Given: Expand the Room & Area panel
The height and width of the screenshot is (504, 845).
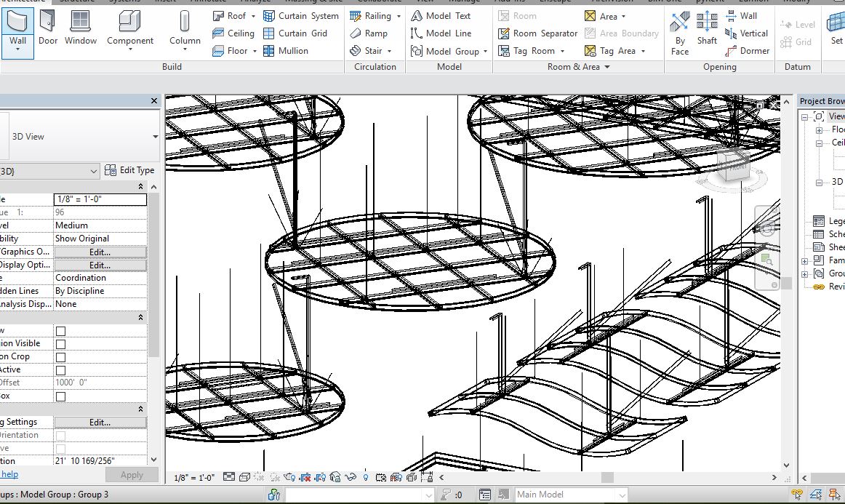Looking at the screenshot, I should coord(607,67).
